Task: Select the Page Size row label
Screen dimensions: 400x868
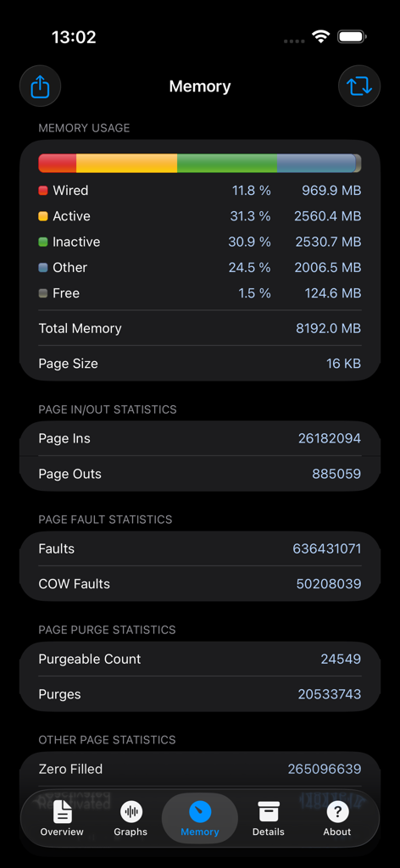Action: click(68, 364)
